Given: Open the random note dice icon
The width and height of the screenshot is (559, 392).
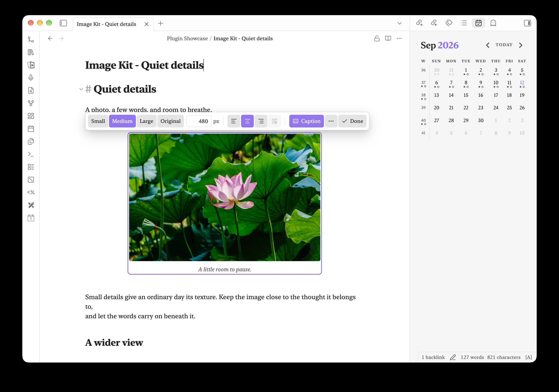Looking at the screenshot, I should coord(31,180).
